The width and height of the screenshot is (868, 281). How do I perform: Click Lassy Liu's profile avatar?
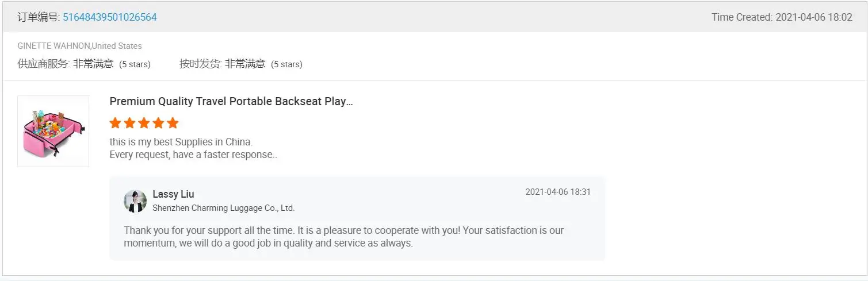click(135, 201)
